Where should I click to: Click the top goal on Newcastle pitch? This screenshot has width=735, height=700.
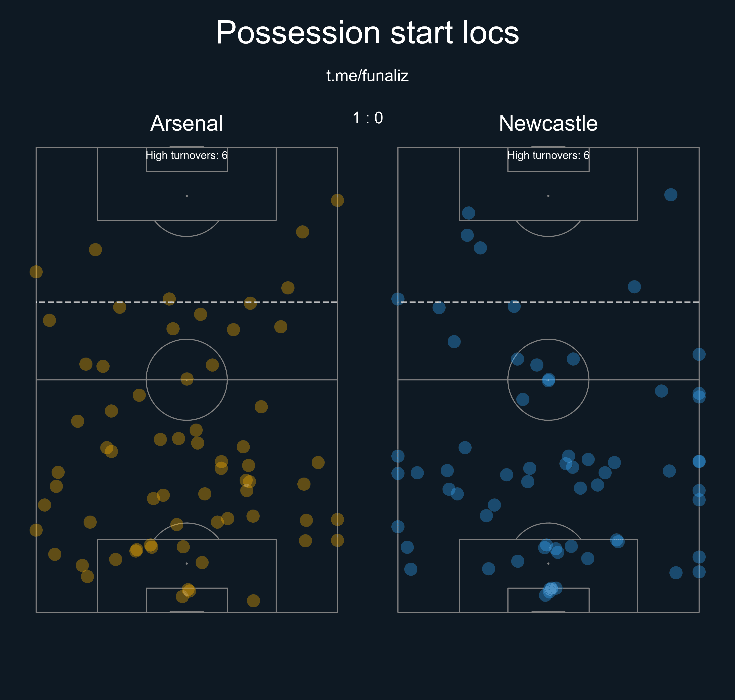pos(548,147)
